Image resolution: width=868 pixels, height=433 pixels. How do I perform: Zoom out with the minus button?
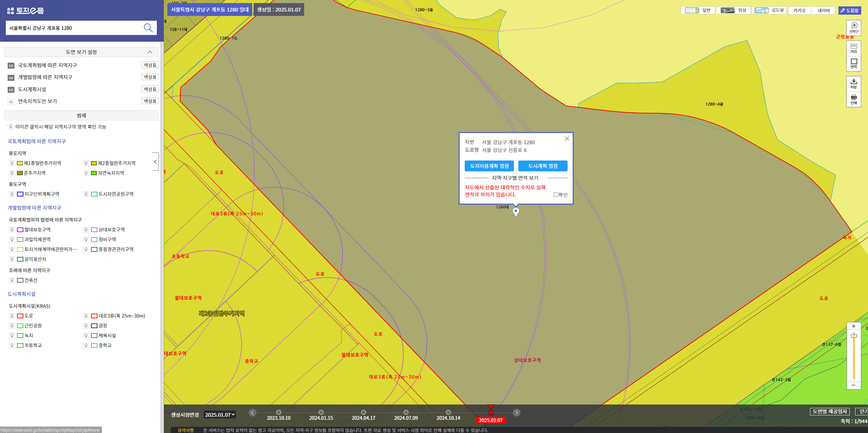(x=853, y=385)
